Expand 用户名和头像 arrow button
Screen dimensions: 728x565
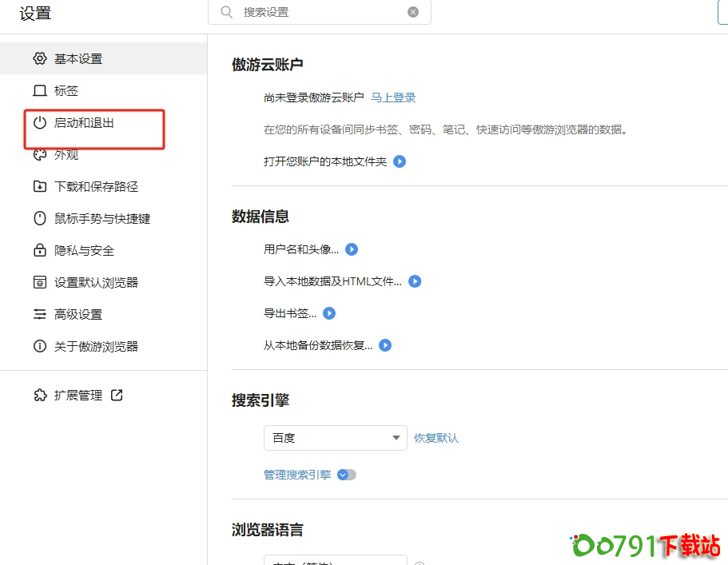[351, 249]
